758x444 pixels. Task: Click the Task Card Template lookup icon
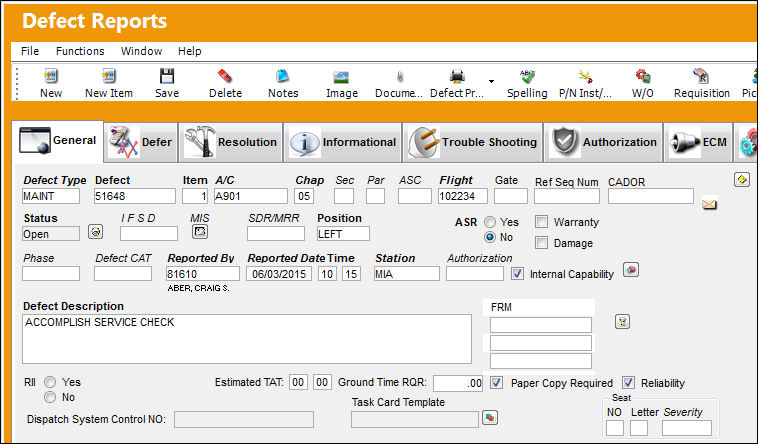[490, 417]
